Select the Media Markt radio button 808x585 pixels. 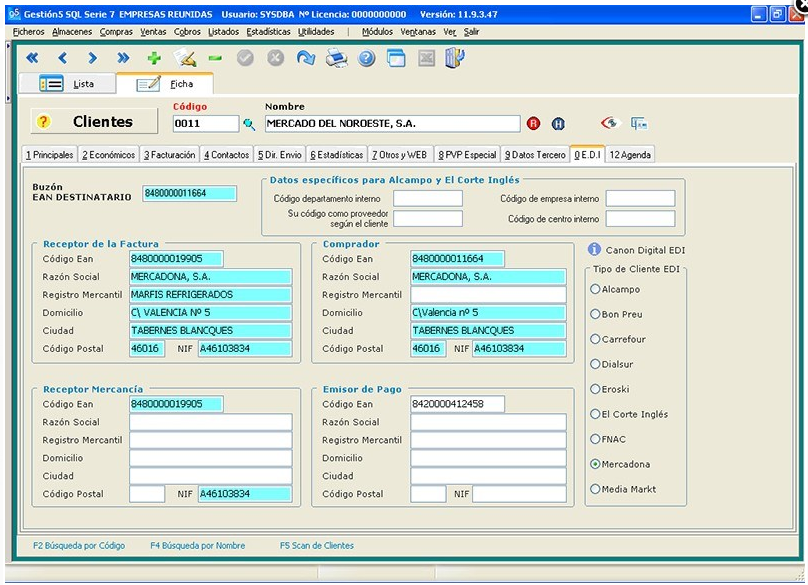pyautogui.click(x=596, y=489)
